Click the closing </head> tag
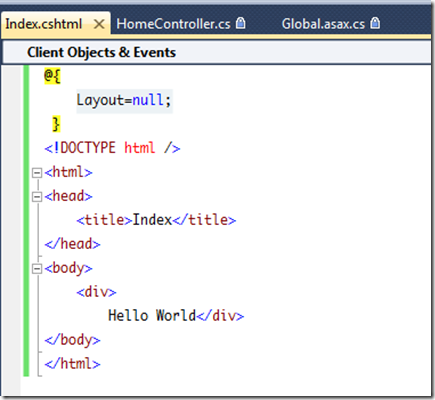The height and width of the screenshot is (400, 435). pyautogui.click(x=72, y=244)
